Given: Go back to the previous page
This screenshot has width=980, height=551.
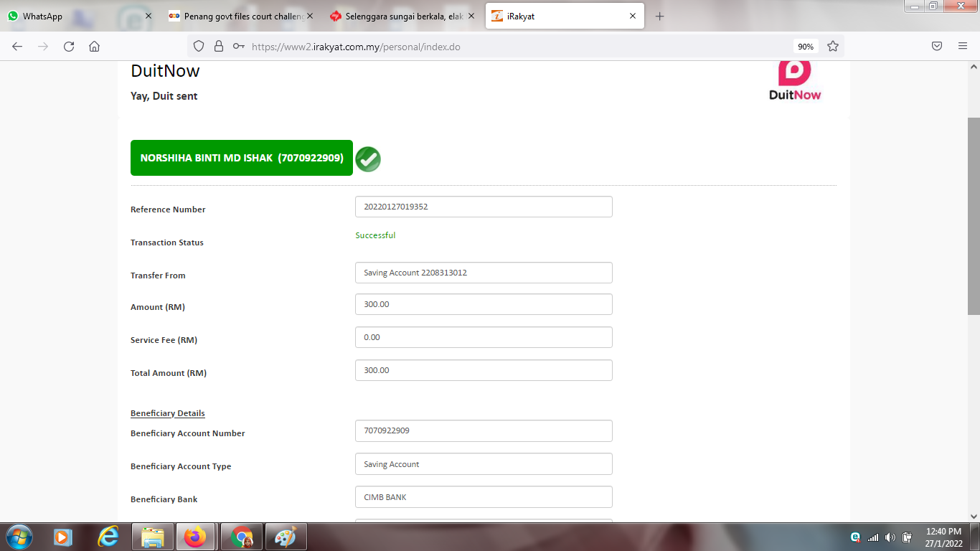Looking at the screenshot, I should click(17, 47).
